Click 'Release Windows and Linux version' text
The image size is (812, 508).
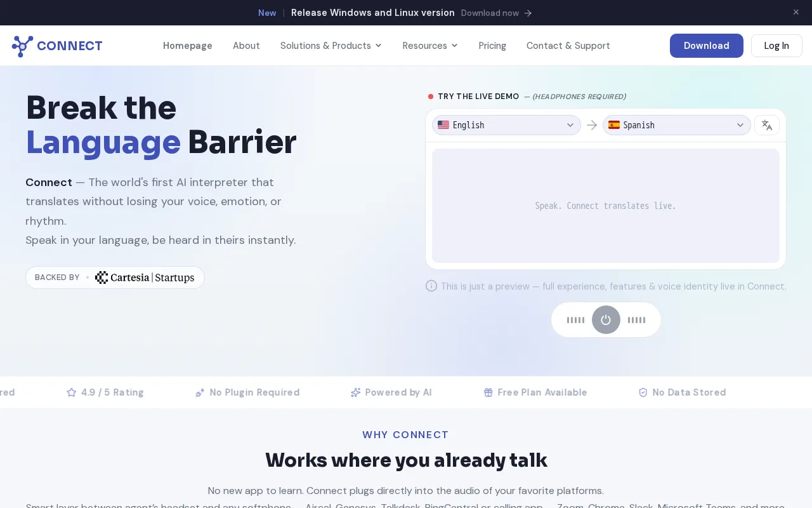[373, 13]
